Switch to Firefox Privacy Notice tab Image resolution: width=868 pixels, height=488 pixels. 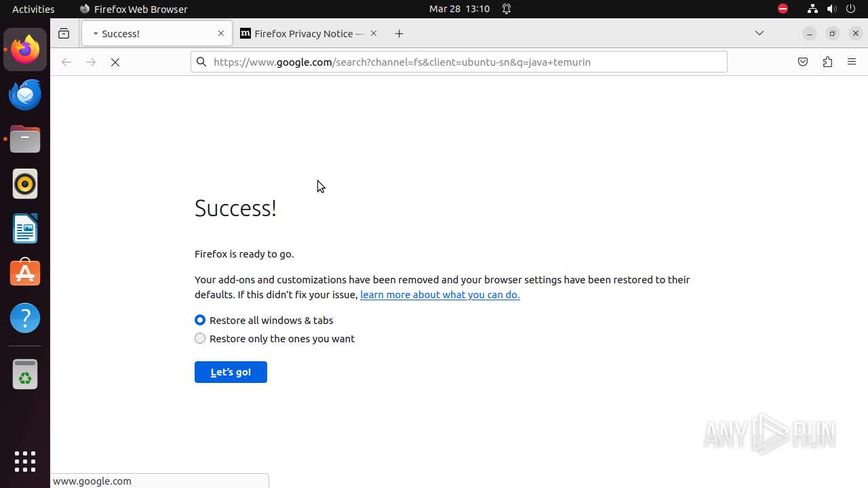(x=309, y=33)
